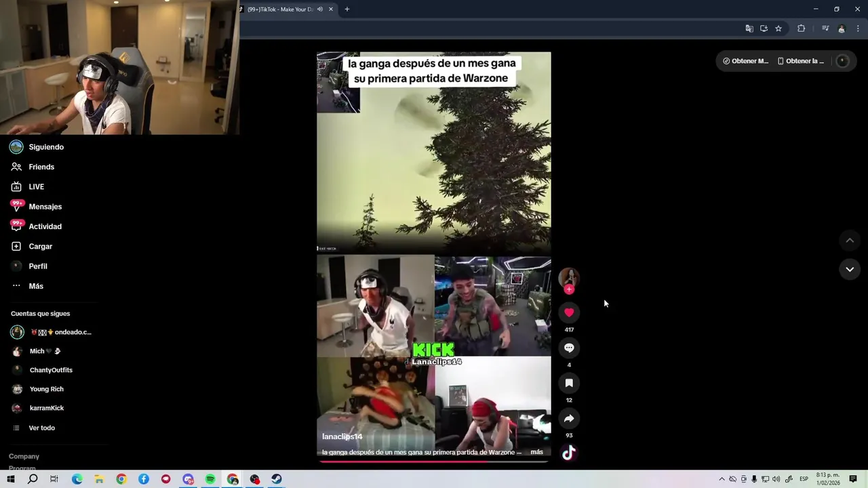Mute the TikTok tab audio icon
This screenshot has width=868, height=488.
pos(320,9)
